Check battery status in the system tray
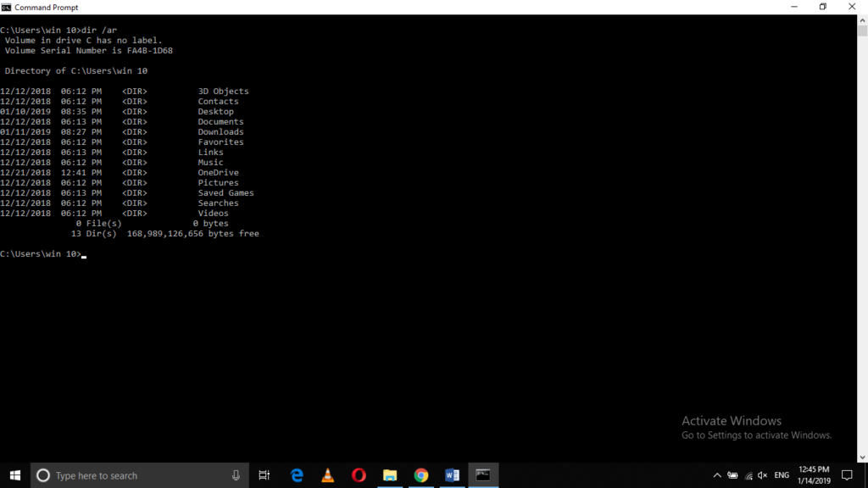This screenshot has width=868, height=488. click(x=732, y=475)
